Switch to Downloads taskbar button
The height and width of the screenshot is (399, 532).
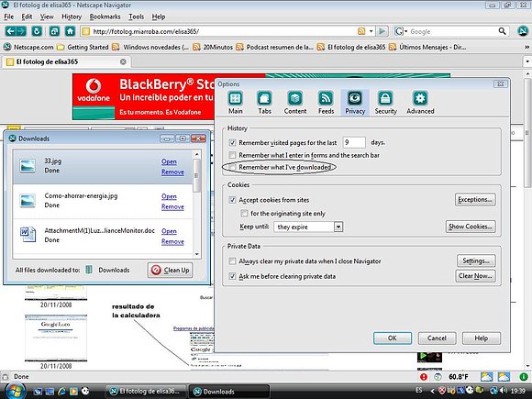(229, 391)
